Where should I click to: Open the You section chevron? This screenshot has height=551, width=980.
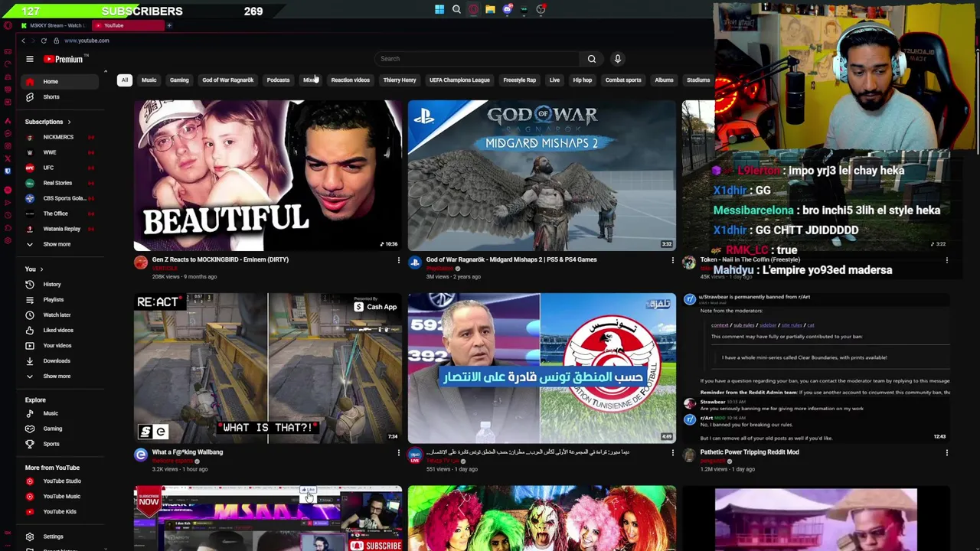coord(41,269)
